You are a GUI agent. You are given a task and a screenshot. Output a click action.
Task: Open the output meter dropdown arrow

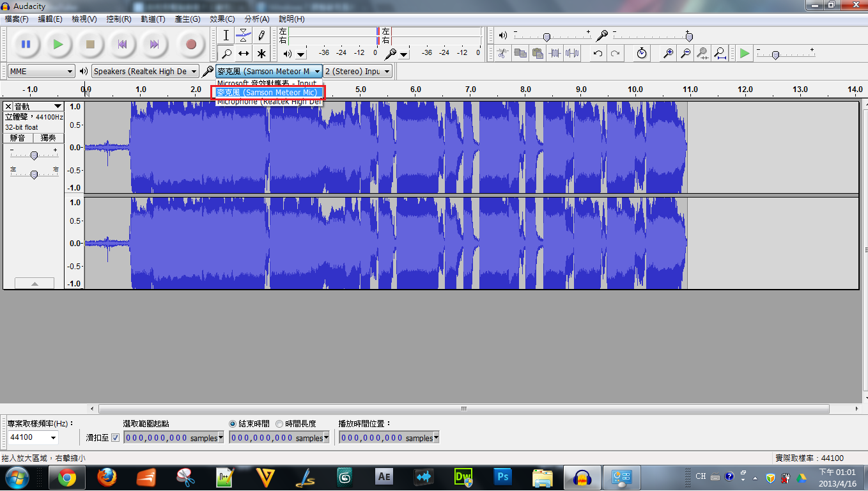pyautogui.click(x=300, y=55)
